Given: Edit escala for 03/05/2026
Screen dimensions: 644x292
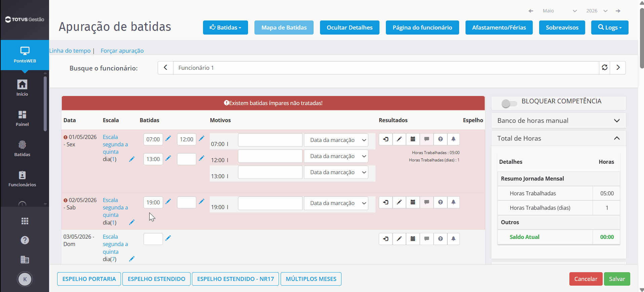Looking at the screenshot, I should [132, 259].
